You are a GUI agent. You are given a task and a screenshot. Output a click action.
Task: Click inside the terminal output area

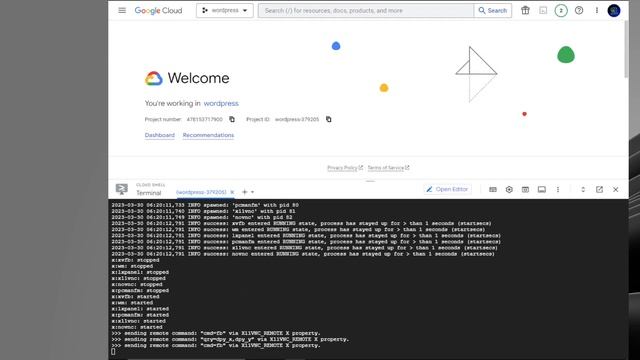coord(368,279)
